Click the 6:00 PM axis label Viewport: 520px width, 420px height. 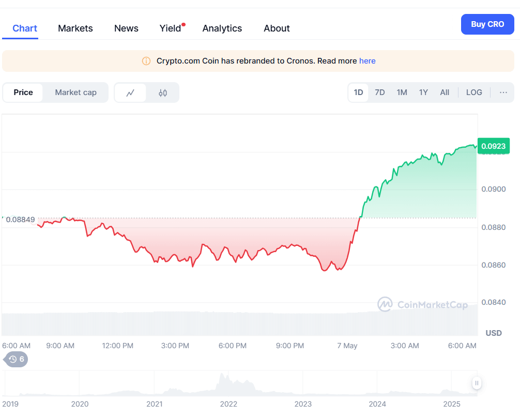233,346
